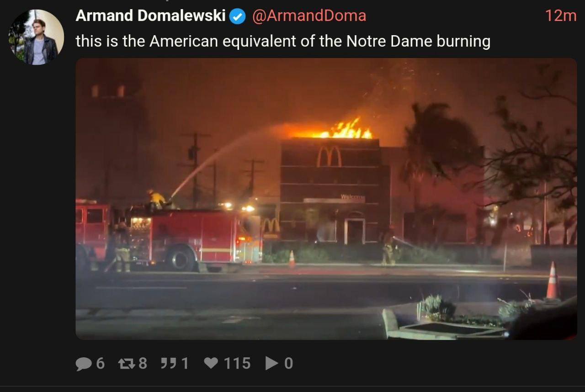Click the play triangle icon
Viewport: 585px width, 392px height.
pos(272,363)
